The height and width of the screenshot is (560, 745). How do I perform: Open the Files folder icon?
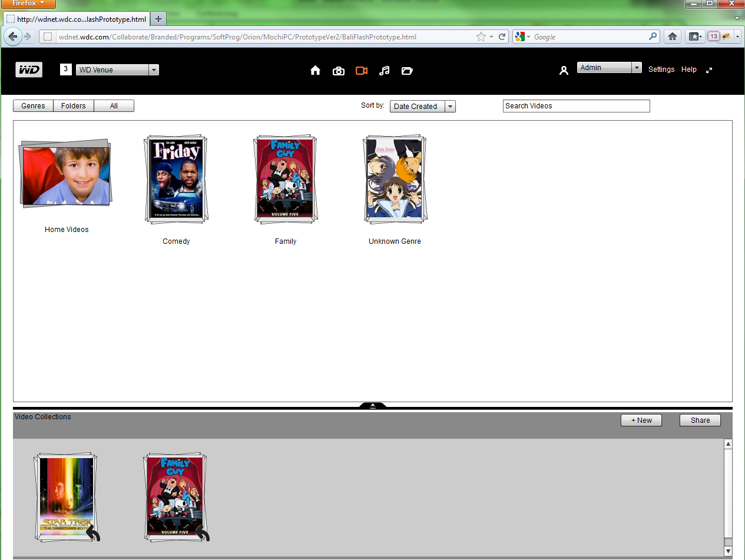407,71
